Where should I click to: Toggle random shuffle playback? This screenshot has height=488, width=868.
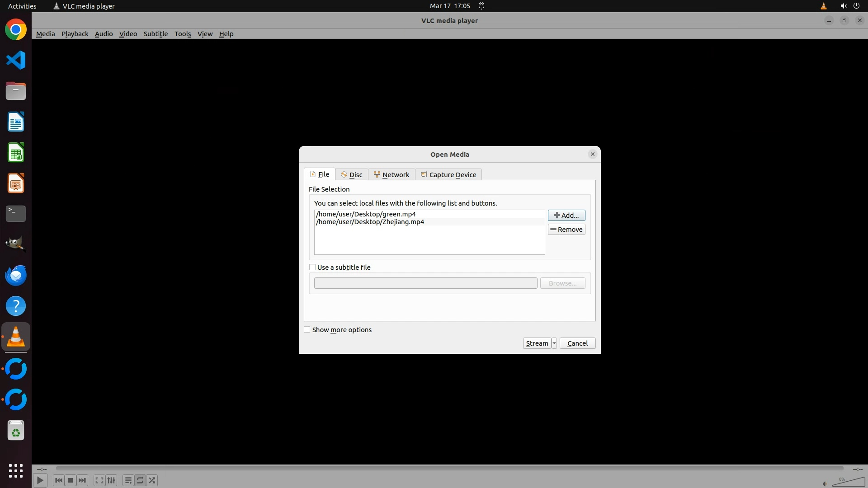click(152, 480)
